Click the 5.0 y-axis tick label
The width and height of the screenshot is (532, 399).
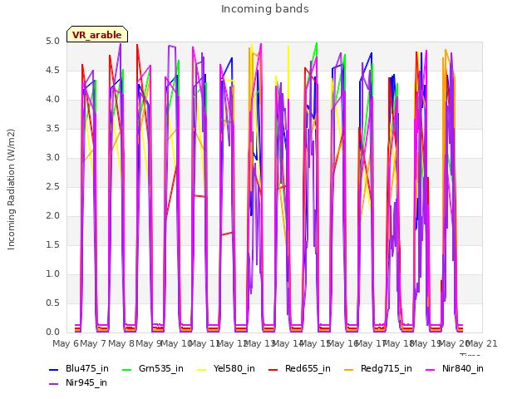[x=52, y=42]
